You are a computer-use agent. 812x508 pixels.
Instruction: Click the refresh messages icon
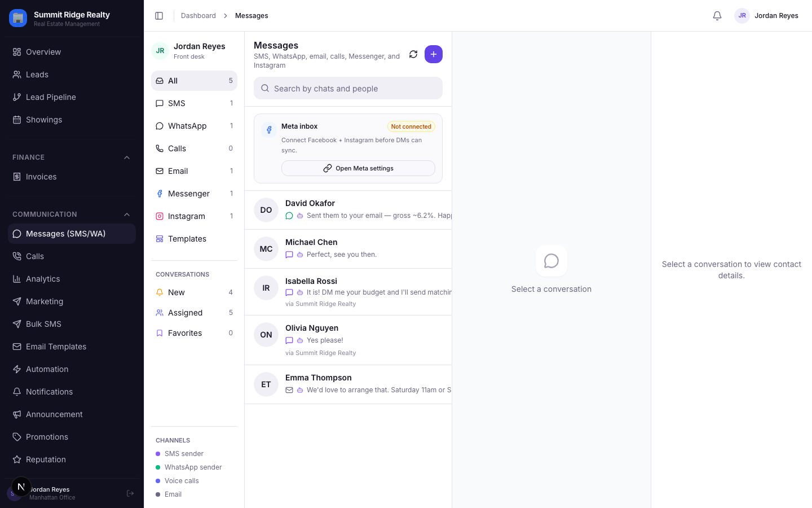pyautogui.click(x=413, y=54)
